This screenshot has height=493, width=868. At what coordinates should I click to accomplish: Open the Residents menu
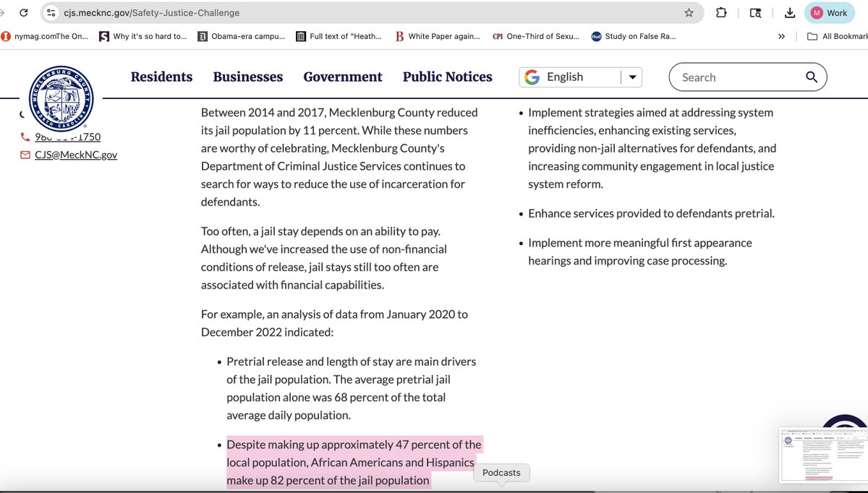click(161, 77)
